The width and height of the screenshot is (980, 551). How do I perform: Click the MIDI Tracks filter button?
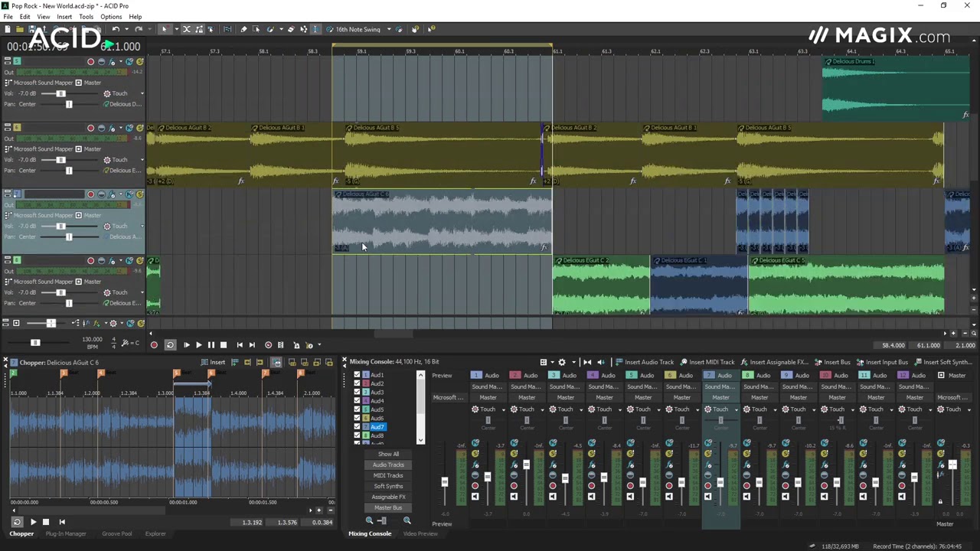tap(388, 475)
